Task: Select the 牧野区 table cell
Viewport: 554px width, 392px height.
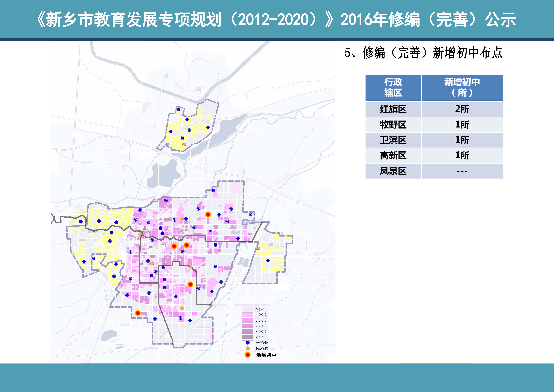Action: click(393, 125)
